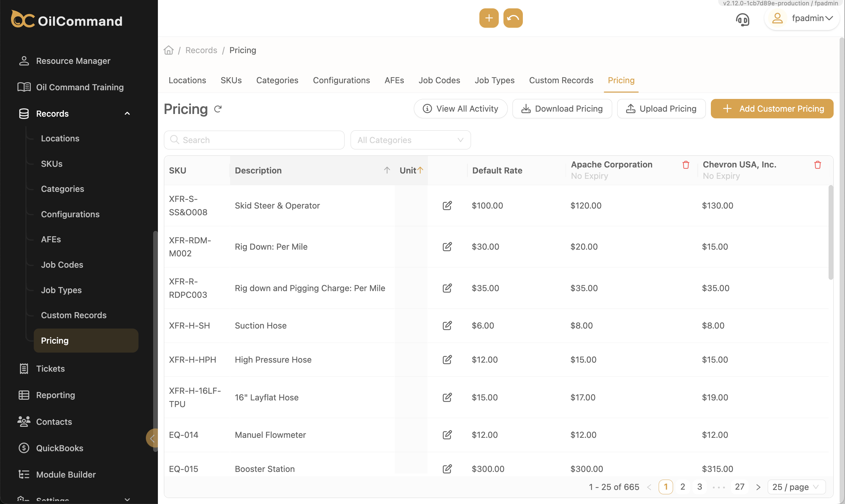Click the refresh icon next to Pricing title
The image size is (845, 504).
tap(218, 109)
